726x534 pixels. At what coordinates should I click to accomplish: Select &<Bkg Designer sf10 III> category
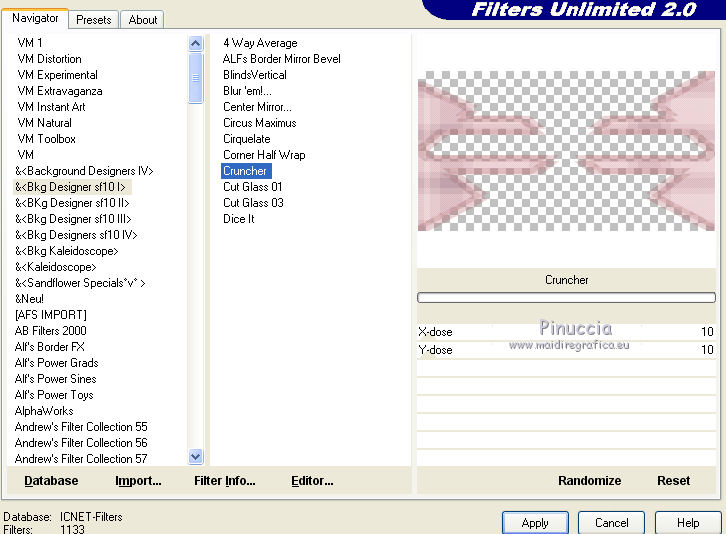click(x=73, y=219)
